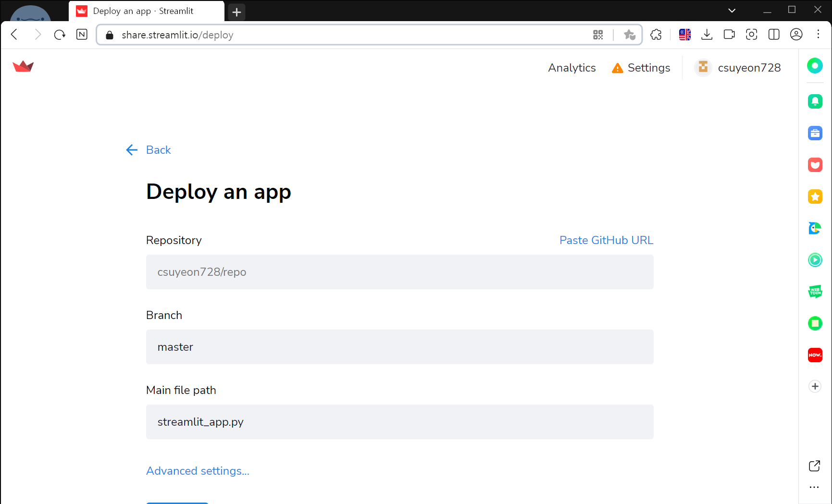The height and width of the screenshot is (504, 832).
Task: Click the video capture icon
Action: pyautogui.click(x=729, y=35)
